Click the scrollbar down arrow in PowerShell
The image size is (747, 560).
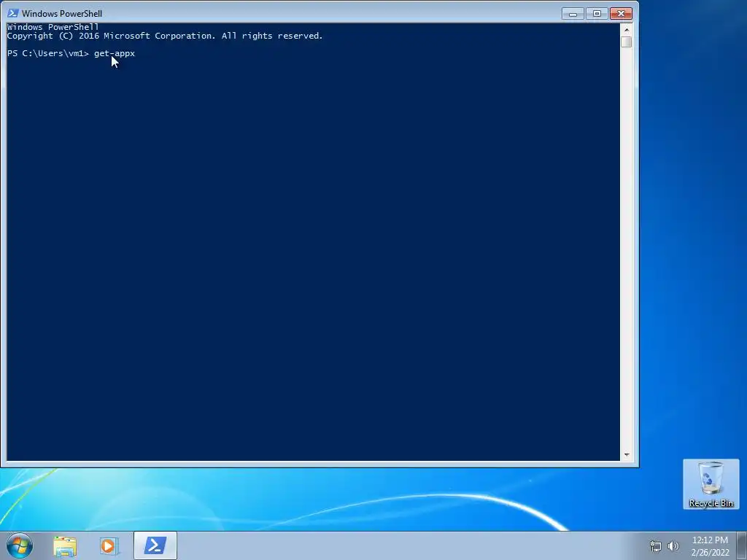(x=627, y=455)
